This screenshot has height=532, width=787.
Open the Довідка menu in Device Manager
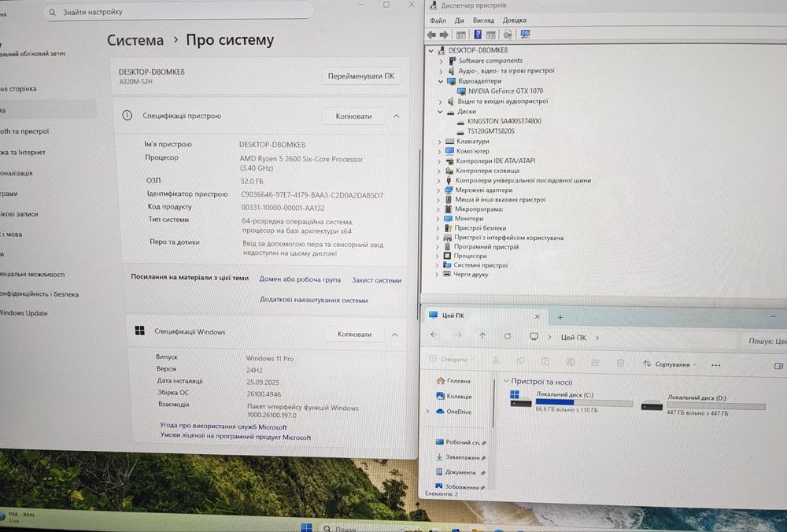(x=515, y=20)
